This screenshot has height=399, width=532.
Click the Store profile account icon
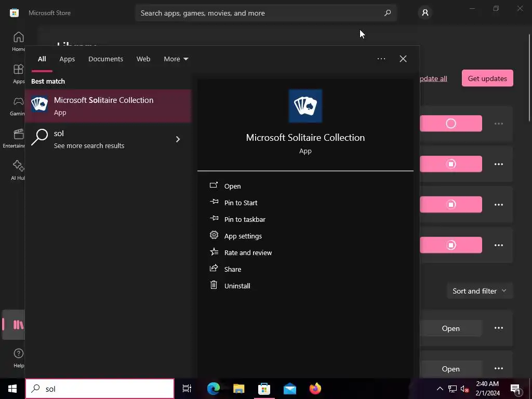click(x=425, y=13)
